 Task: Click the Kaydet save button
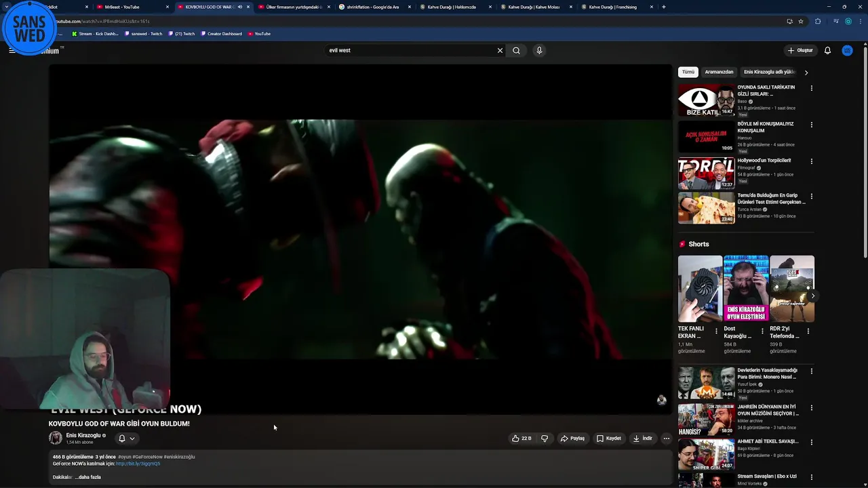609,439
